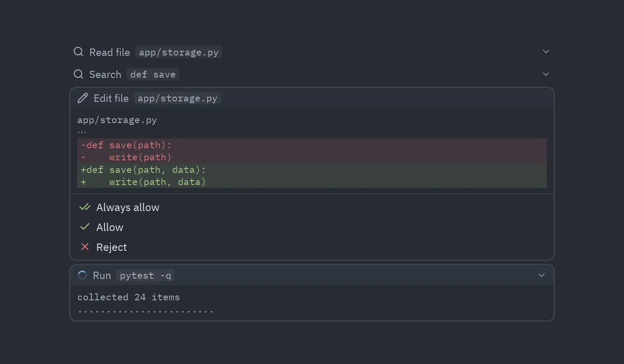Click the 'pytest -q' command chip
This screenshot has width=624, height=364.
click(145, 276)
